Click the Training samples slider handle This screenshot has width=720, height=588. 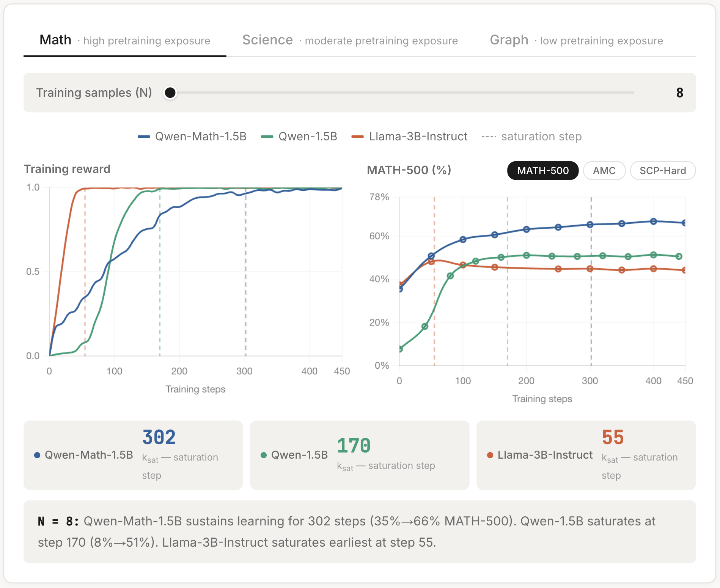(170, 93)
